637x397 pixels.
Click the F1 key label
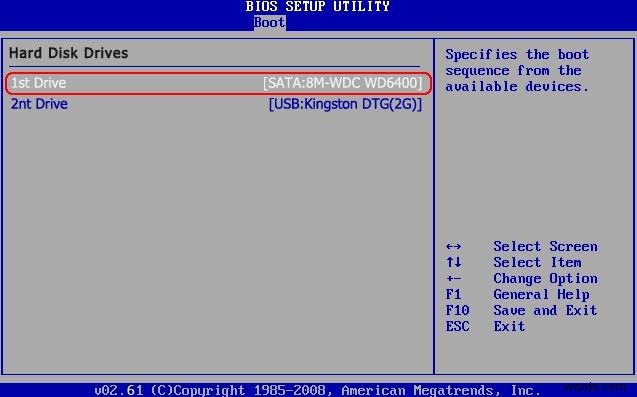pyautogui.click(x=453, y=294)
